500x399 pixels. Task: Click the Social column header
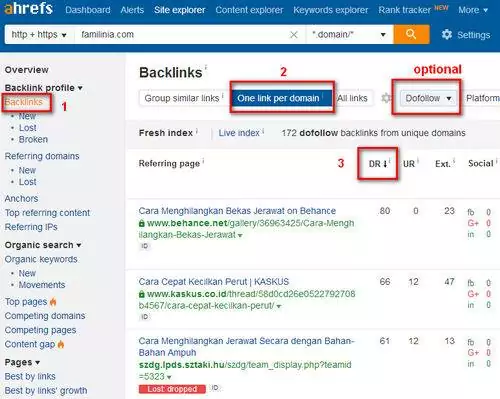(480, 163)
